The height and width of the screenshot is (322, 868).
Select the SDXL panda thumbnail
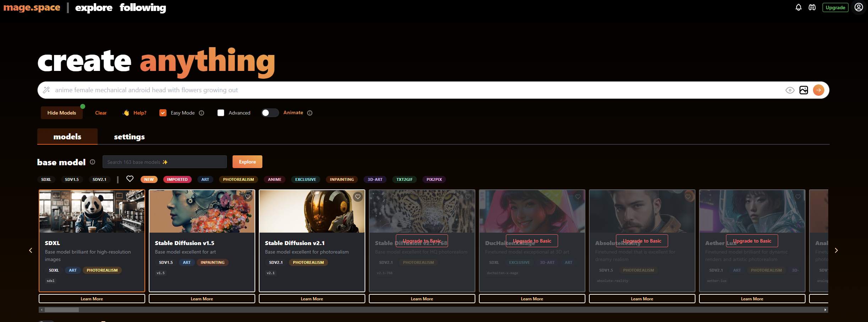[x=92, y=211]
